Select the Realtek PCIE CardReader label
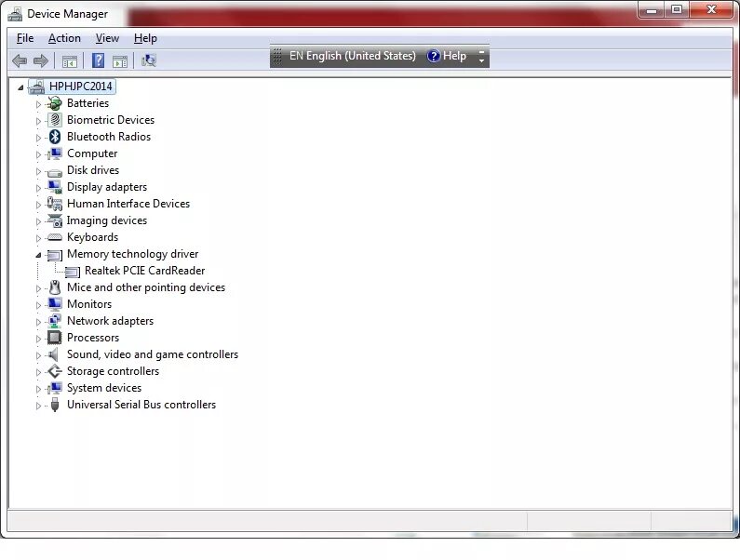This screenshot has width=740, height=560. coord(144,271)
